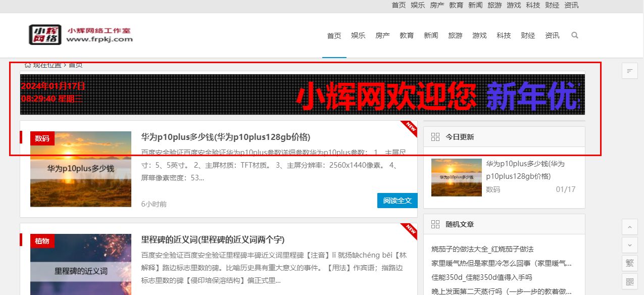The image size is (644, 295).
Task: Open article title 里程碑的近义词(里程碑的近义词两个字)
Action: coord(213,239)
